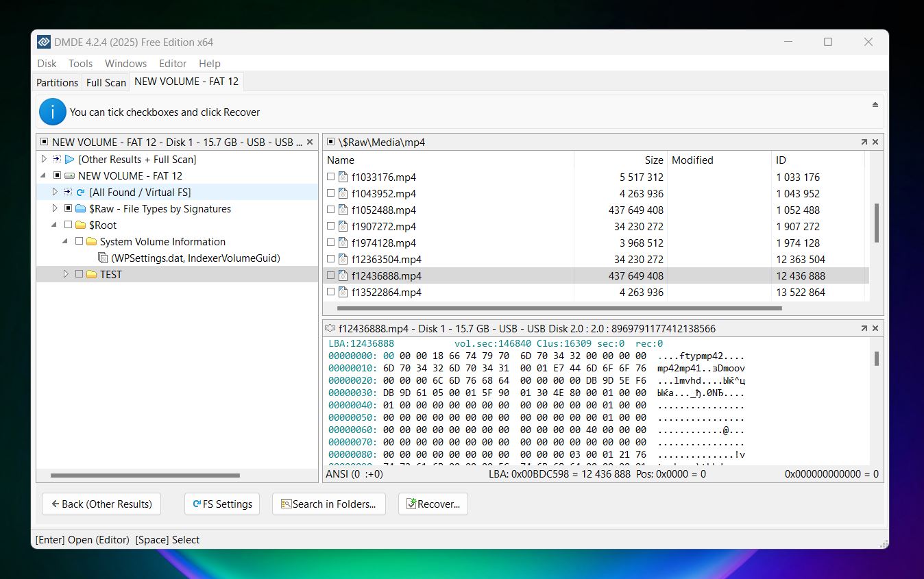This screenshot has height=579, width=924.
Task: Close the \$Raw\Media\mp4 file panel
Action: point(875,142)
